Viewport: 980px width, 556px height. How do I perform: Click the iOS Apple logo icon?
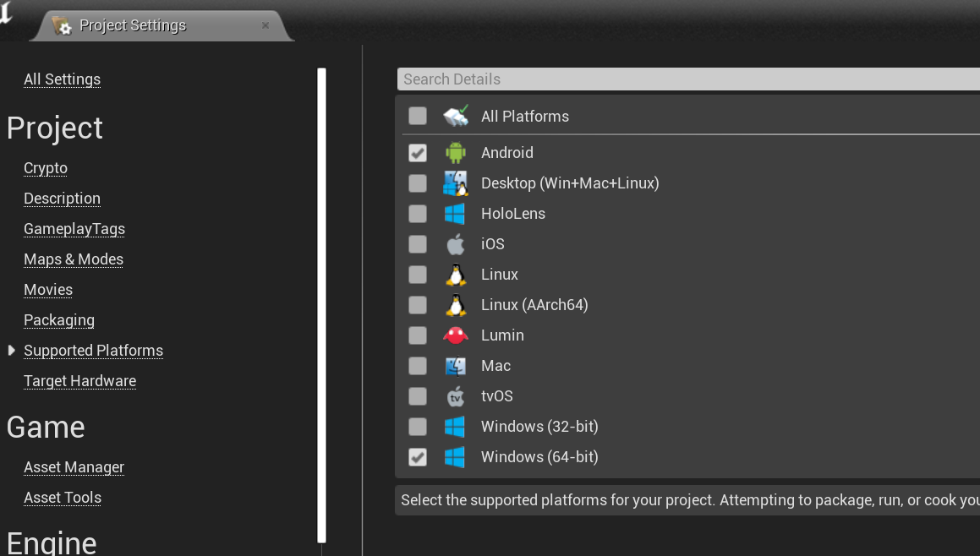tap(455, 244)
